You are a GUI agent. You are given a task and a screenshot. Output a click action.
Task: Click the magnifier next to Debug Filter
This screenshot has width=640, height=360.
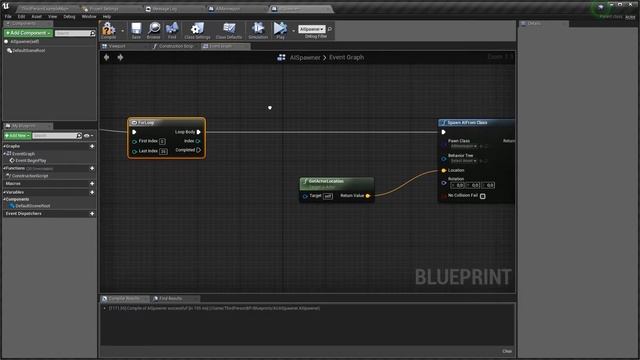tap(330, 29)
